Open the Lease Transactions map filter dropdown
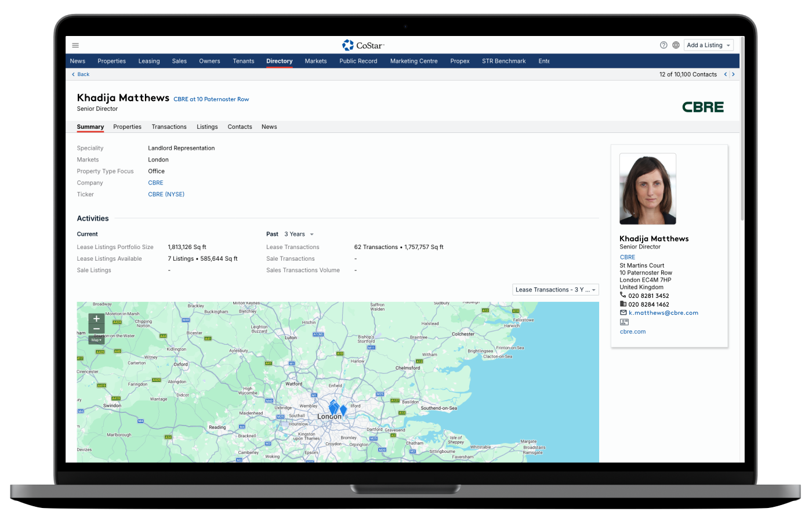The image size is (812, 519). pyautogui.click(x=555, y=290)
